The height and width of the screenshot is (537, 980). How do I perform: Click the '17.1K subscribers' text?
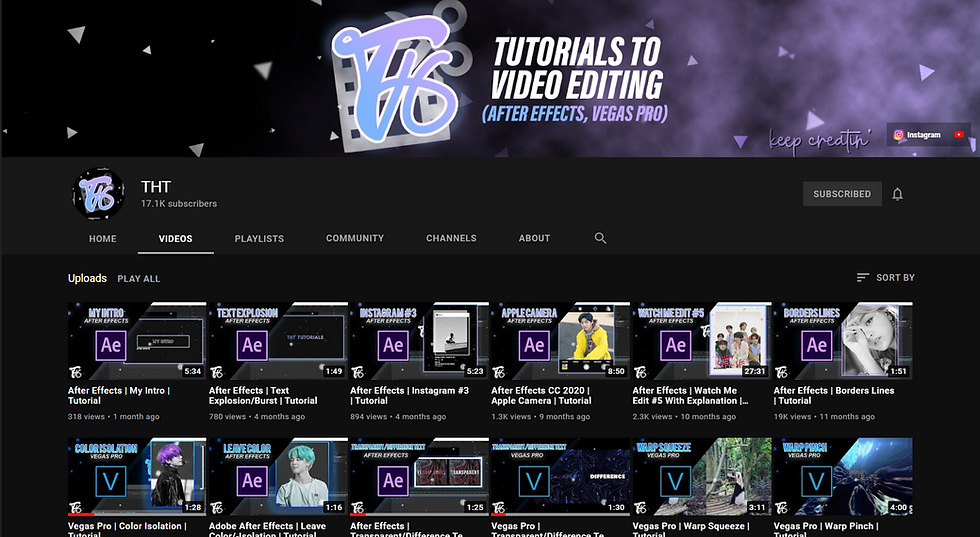pyautogui.click(x=179, y=204)
